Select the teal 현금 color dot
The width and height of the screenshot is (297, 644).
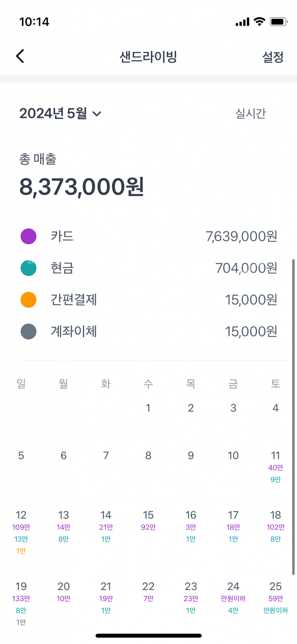(28, 268)
